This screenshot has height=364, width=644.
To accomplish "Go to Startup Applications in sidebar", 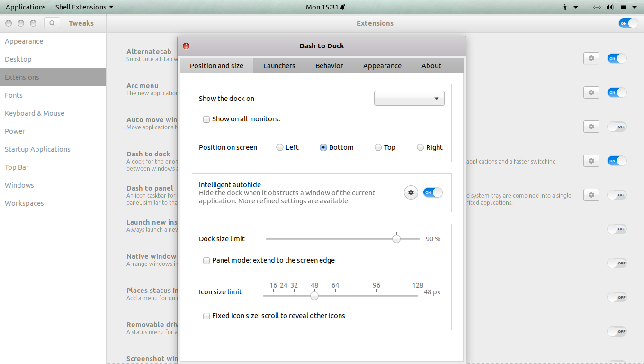I will tap(53, 149).
